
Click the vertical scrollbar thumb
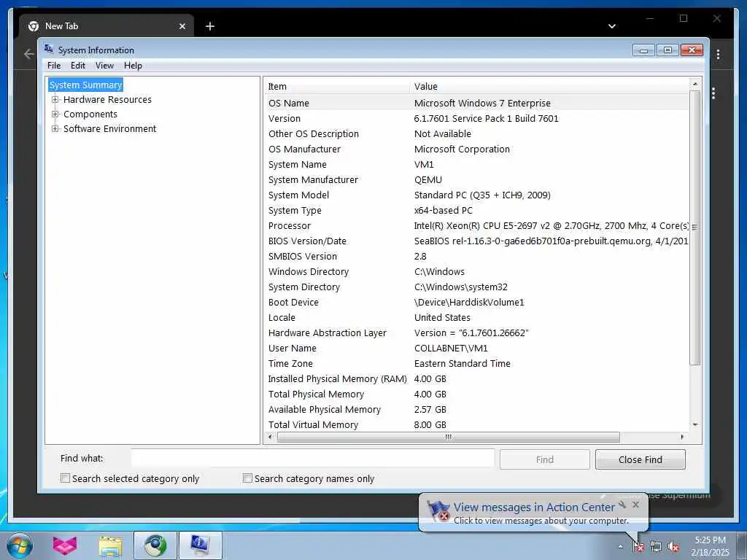click(x=695, y=227)
